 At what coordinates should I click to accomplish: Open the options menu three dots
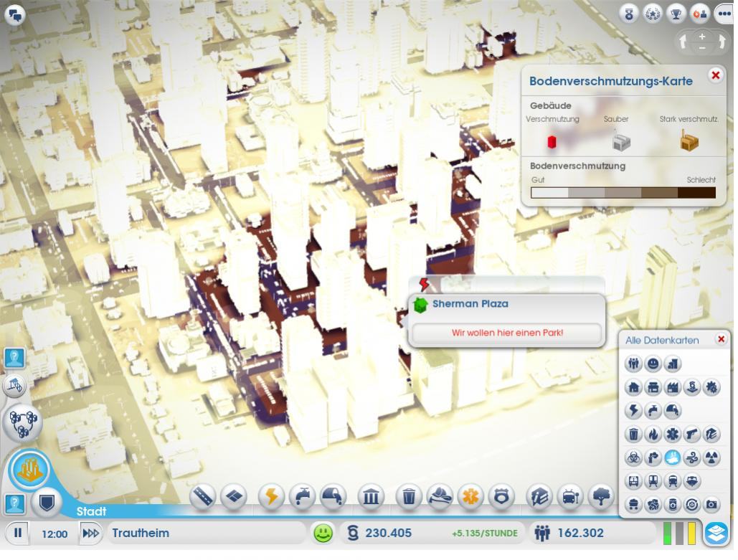point(724,14)
